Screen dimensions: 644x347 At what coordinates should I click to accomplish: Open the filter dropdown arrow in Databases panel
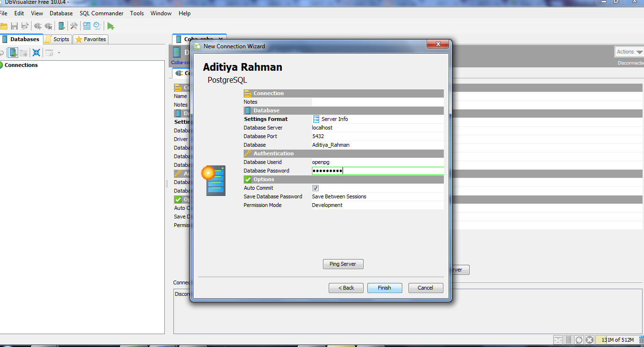tap(59, 53)
